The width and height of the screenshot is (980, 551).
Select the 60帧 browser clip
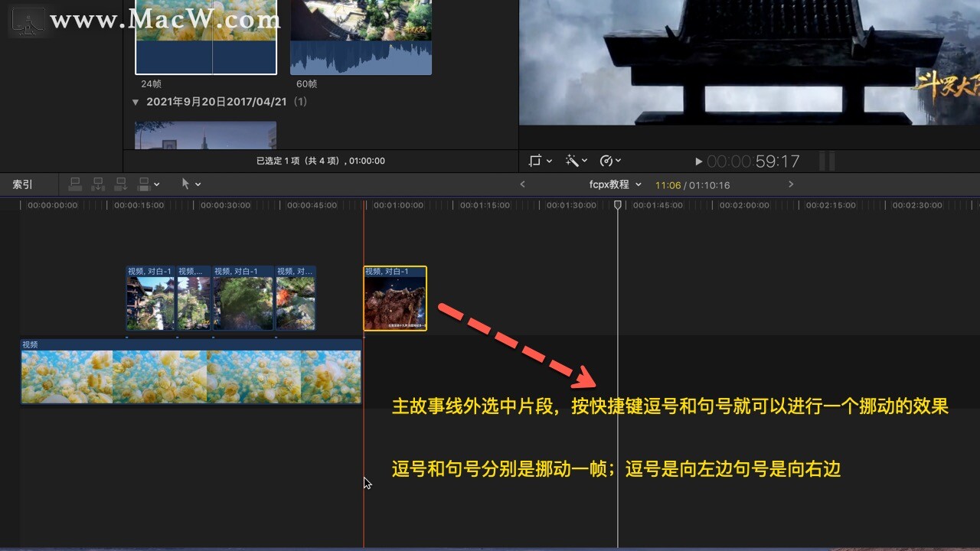point(361,37)
